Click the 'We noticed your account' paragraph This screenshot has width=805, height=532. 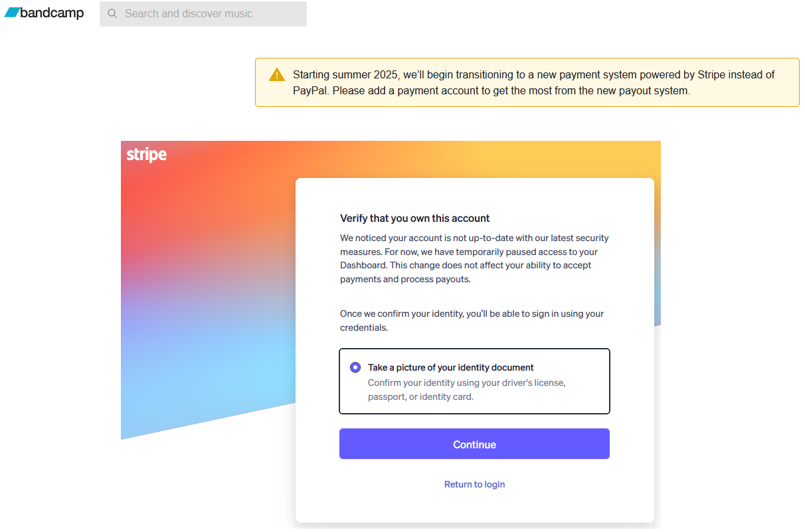474,258
